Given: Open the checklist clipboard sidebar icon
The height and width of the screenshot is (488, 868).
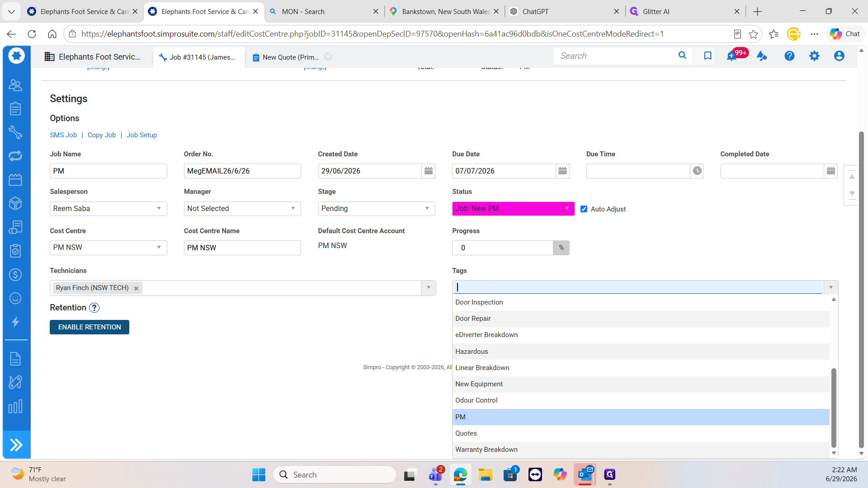Looking at the screenshot, I should click(x=15, y=251).
